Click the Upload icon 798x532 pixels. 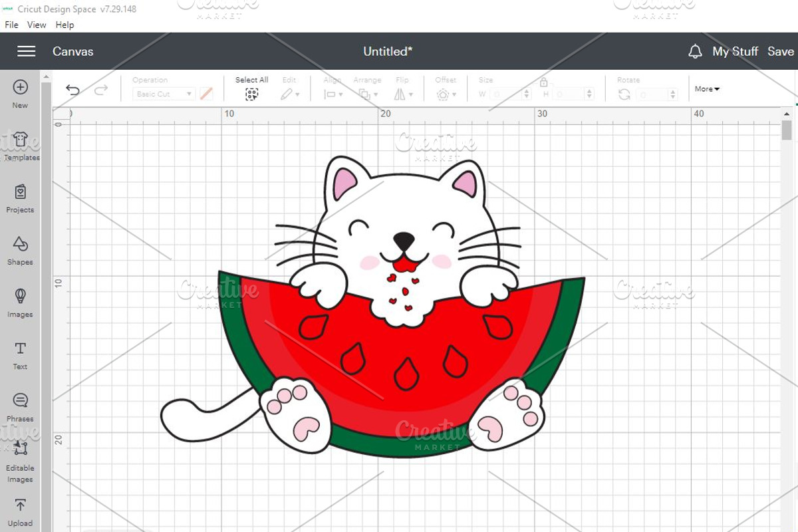pos(20,505)
